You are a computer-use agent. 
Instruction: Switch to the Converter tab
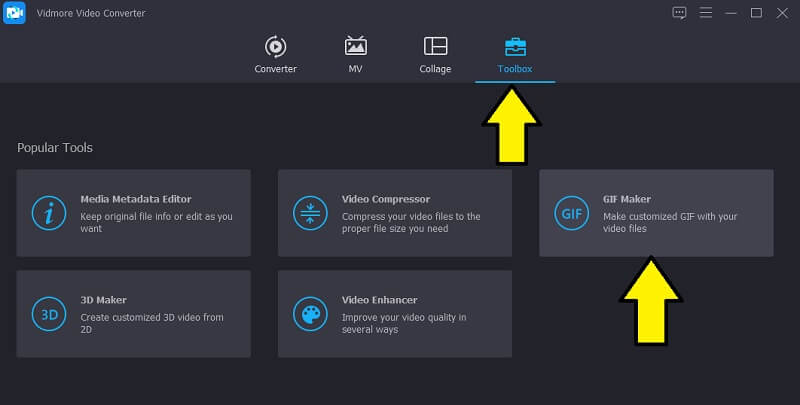(x=275, y=56)
